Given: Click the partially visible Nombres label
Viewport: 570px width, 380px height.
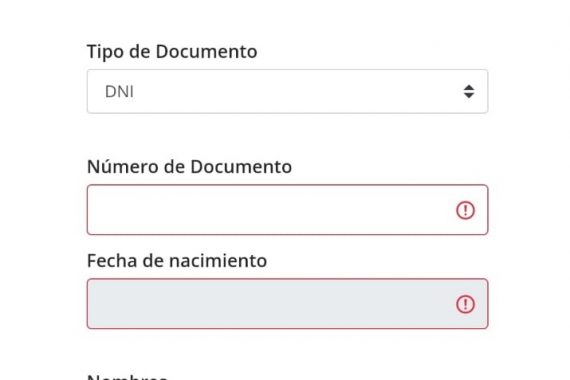Looking at the screenshot, I should pos(127,376).
